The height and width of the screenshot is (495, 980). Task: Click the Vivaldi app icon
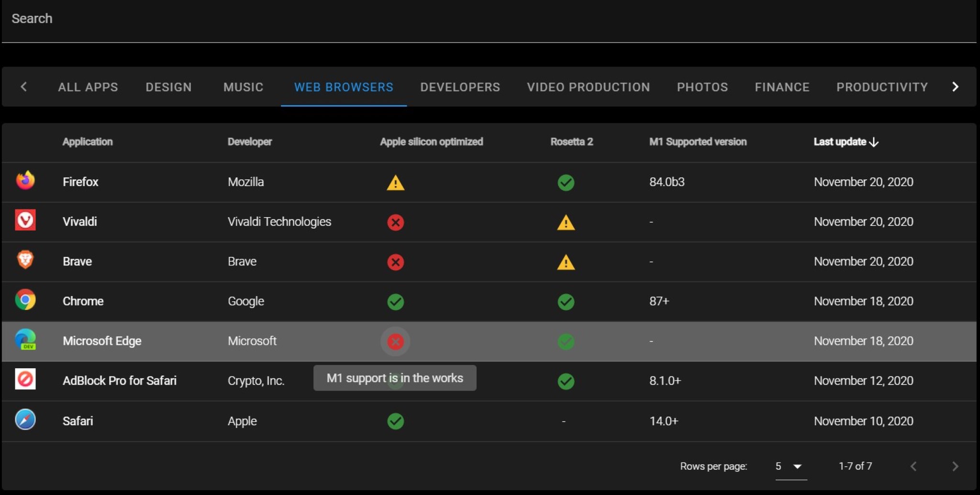tap(25, 220)
